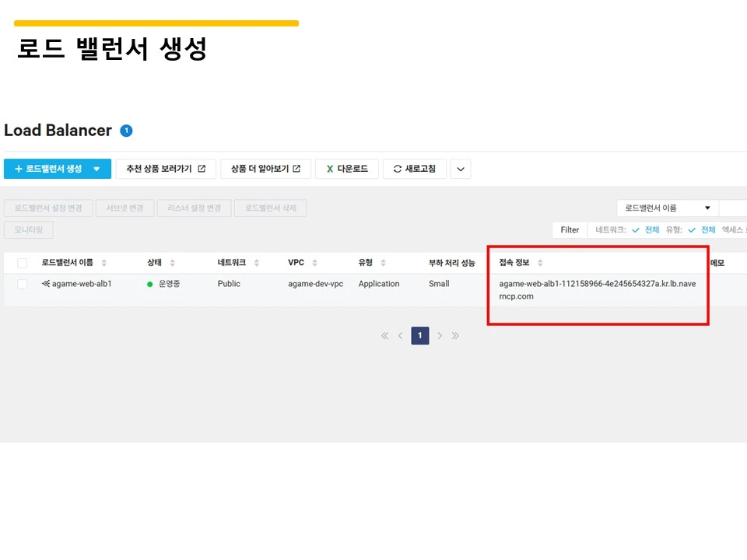Jump to the last page with double-arrow
The height and width of the screenshot is (560, 747).
tap(456, 335)
